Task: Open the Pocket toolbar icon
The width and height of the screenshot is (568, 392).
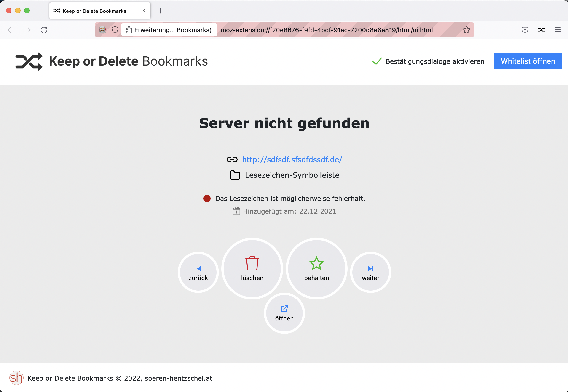Action: click(x=525, y=30)
